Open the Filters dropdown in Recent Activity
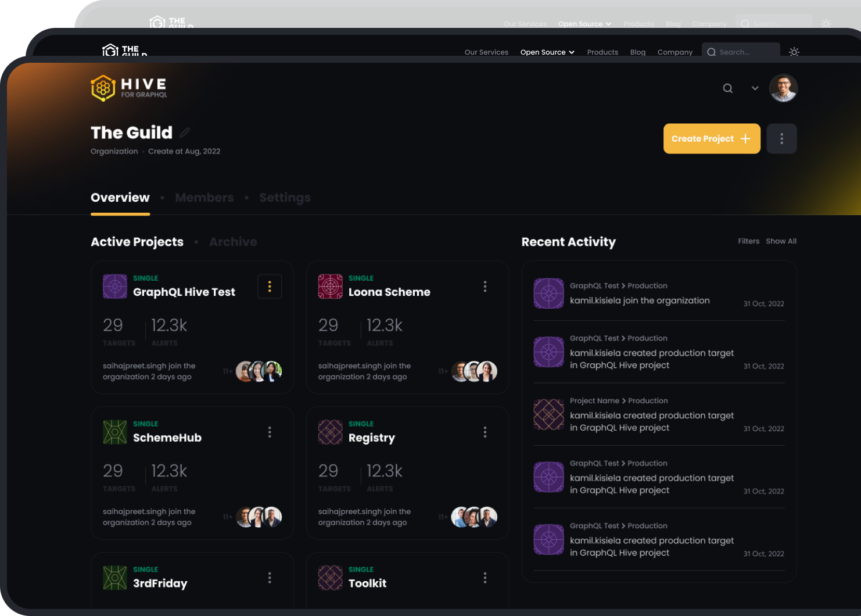Viewport: 861px width, 616px height. (749, 241)
